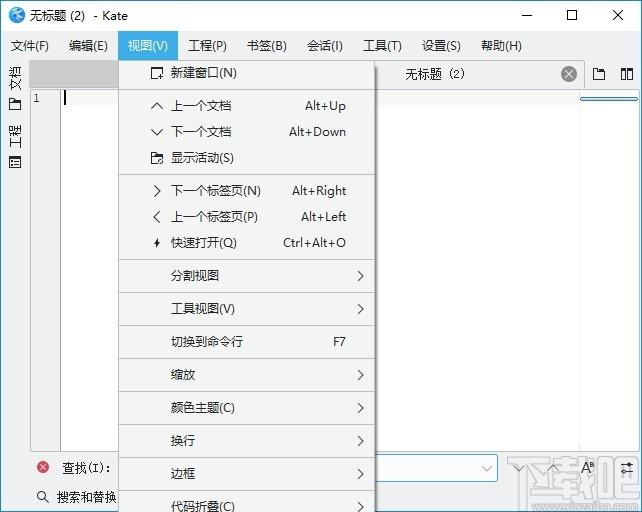The width and height of the screenshot is (642, 512).
Task: Click right arrow icon beside 下一个标签页
Action: pyautogui.click(x=157, y=191)
